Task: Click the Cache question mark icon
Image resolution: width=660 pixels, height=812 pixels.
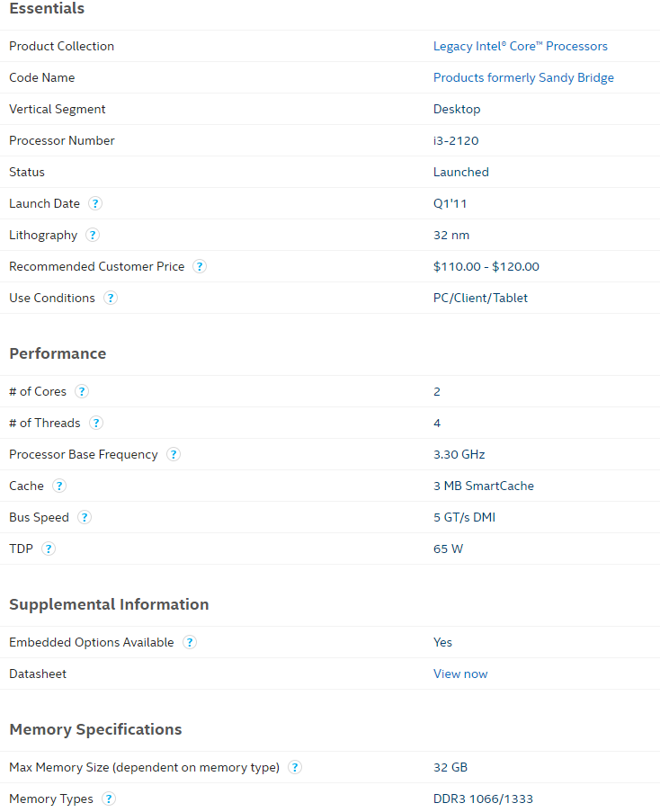Action: [x=59, y=486]
